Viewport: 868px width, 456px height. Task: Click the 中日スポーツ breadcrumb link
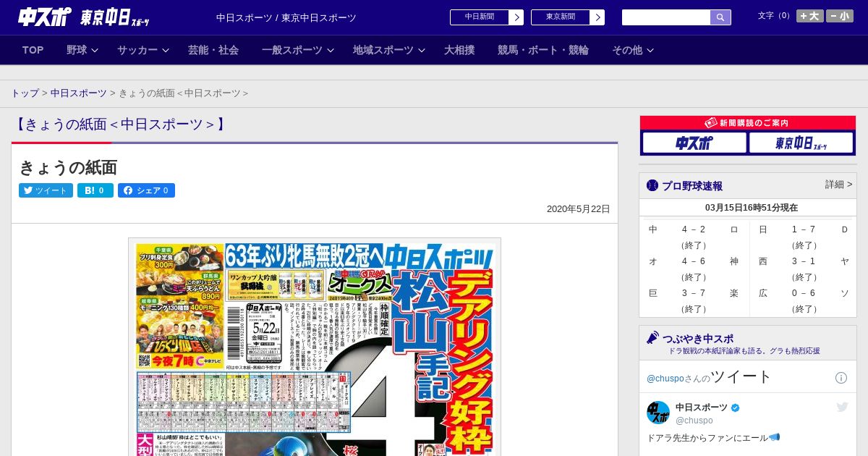pyautogui.click(x=79, y=93)
